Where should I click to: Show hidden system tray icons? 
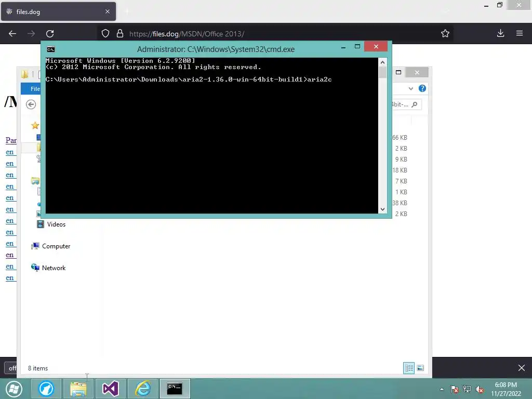pyautogui.click(x=442, y=390)
